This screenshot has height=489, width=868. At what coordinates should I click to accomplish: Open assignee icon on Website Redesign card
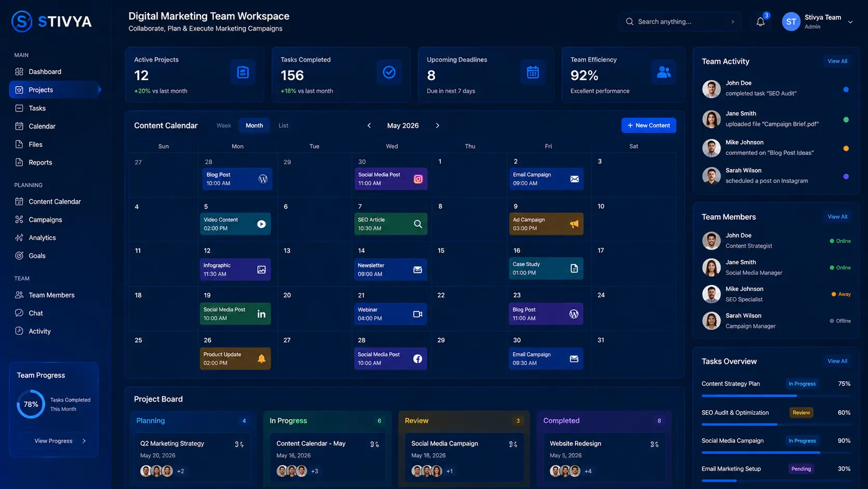(654, 444)
